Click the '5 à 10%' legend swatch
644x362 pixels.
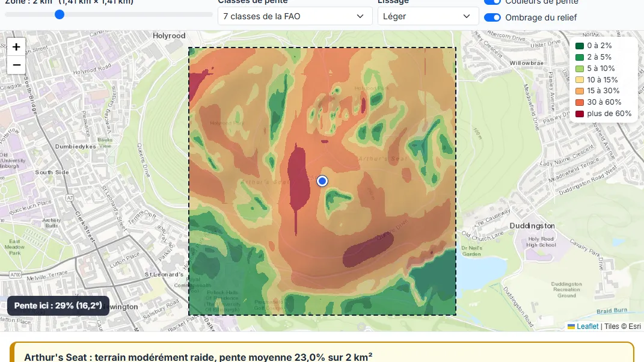tap(580, 69)
